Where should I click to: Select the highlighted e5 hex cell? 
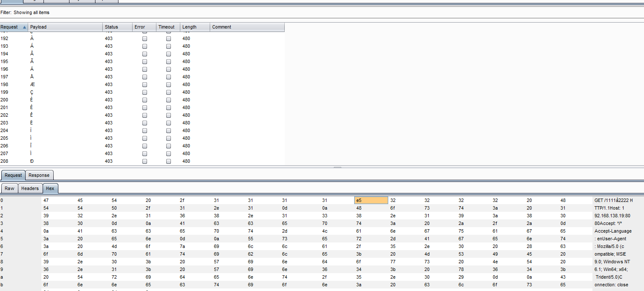[371, 200]
